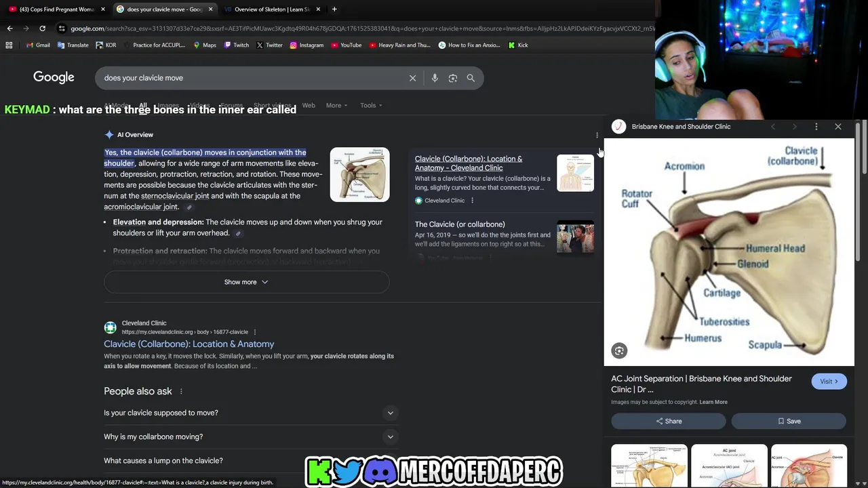The height and width of the screenshot is (488, 868).
Task: Open the image panel three-dot menu
Action: click(x=816, y=127)
